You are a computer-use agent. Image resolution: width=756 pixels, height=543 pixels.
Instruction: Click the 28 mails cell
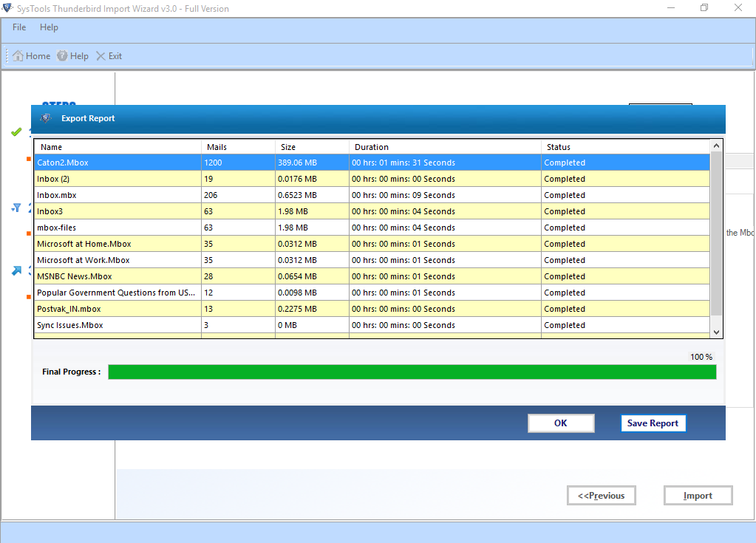pos(238,276)
